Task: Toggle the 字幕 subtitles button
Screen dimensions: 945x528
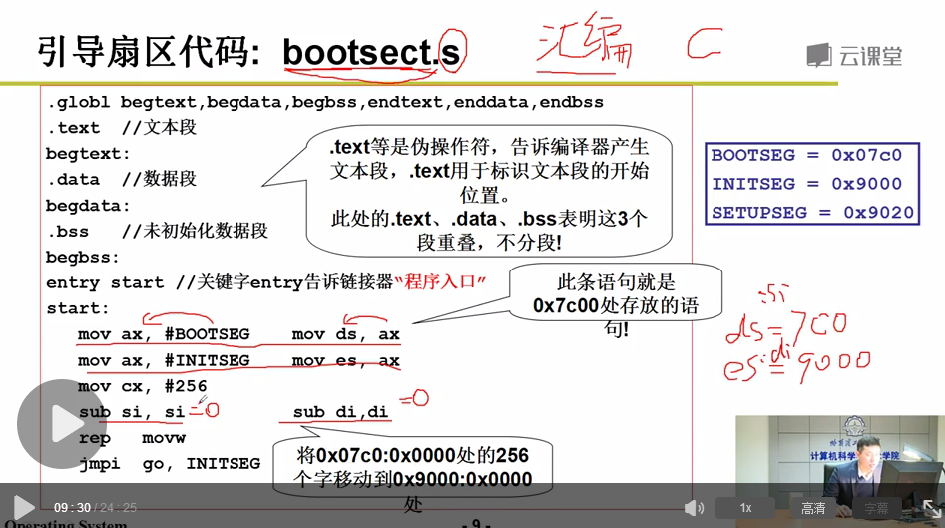Action: [x=876, y=508]
